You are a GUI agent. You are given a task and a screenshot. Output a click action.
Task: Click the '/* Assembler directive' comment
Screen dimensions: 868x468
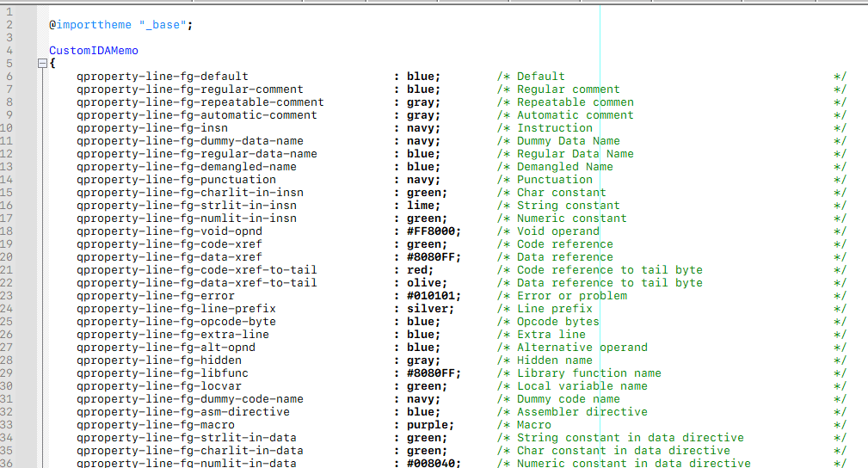point(572,412)
